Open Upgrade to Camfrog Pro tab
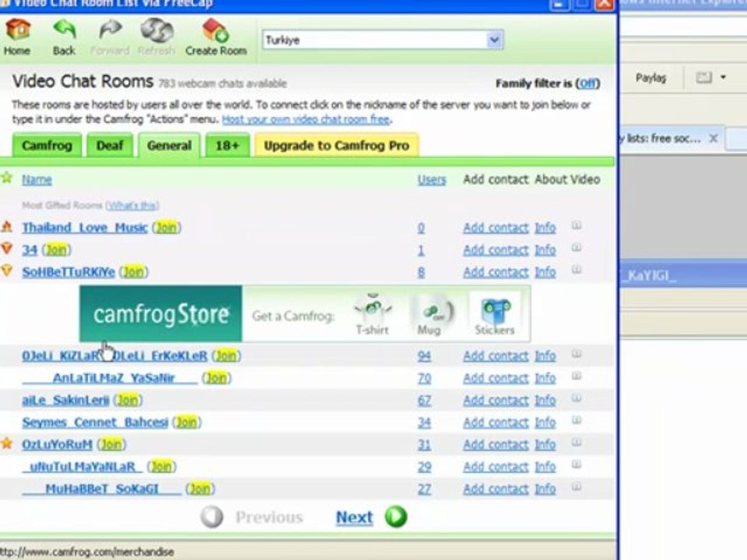 click(336, 145)
